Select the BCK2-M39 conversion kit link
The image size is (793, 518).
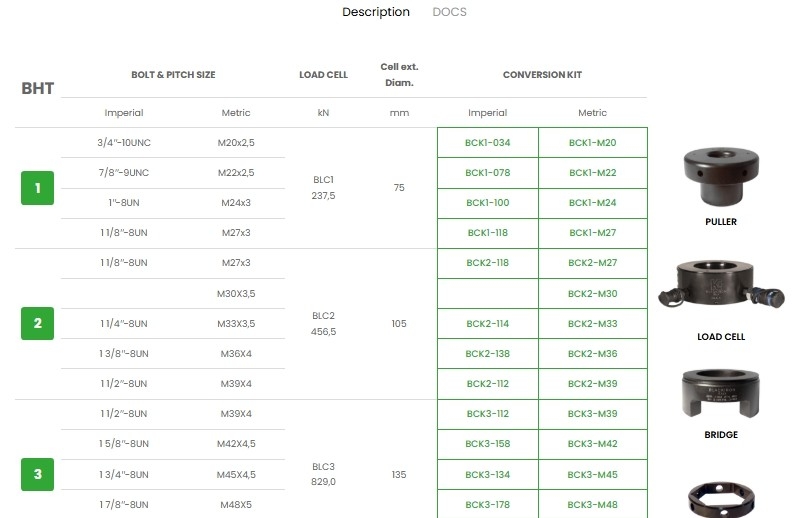pyautogui.click(x=592, y=384)
